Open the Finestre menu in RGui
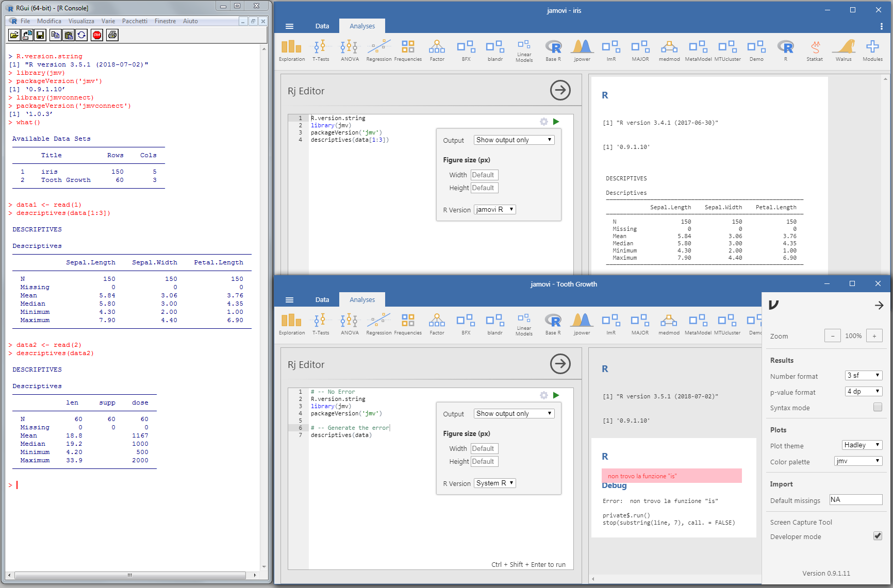 click(165, 21)
